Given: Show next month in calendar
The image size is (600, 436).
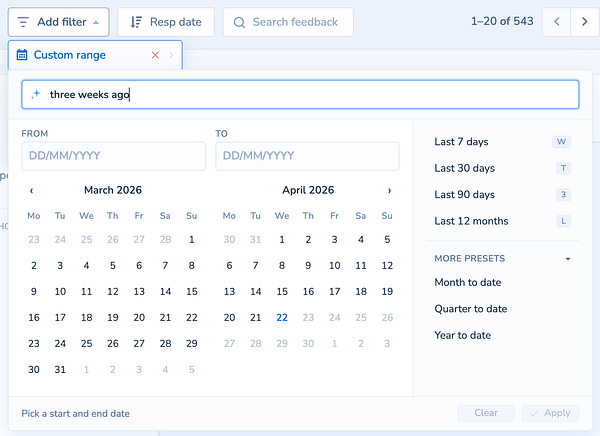Looking at the screenshot, I should [x=390, y=191].
